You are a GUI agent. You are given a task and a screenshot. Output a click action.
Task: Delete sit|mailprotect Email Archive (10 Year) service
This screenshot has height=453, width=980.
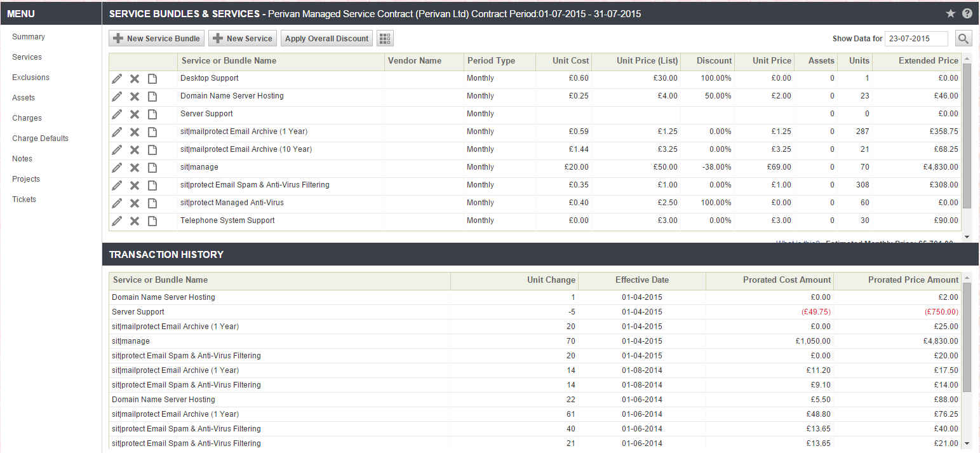click(135, 150)
